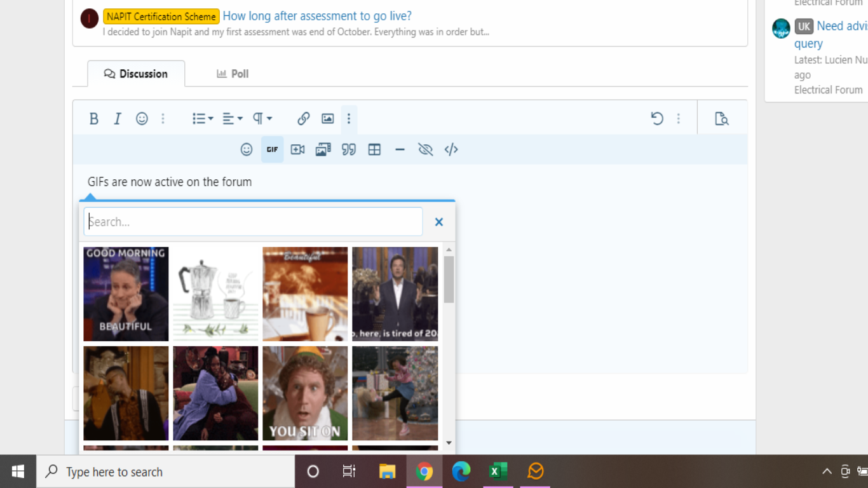Screen dimensions: 868x488
Task: Open the 'Need advi...' thread in sidebar
Action: point(831,35)
